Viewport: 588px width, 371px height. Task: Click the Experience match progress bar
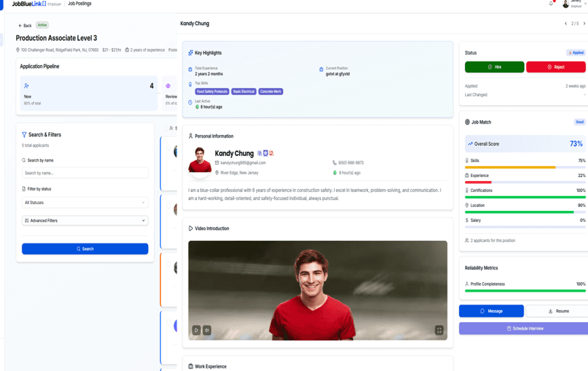click(525, 182)
